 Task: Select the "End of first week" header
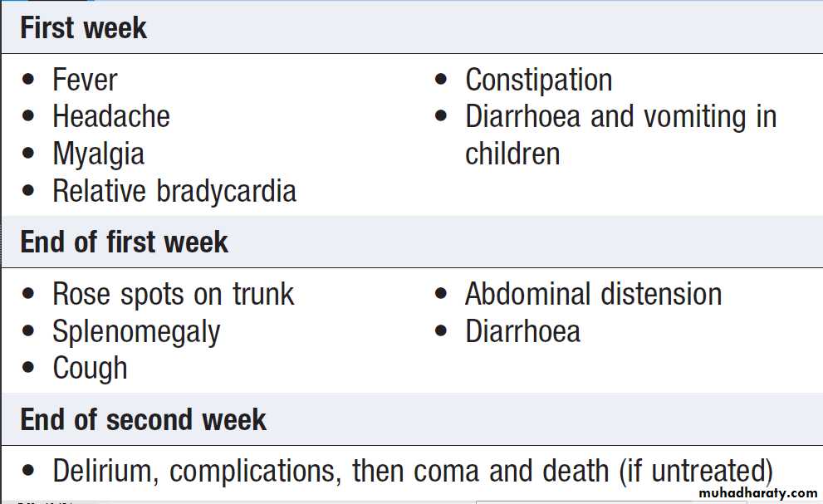coord(124,242)
